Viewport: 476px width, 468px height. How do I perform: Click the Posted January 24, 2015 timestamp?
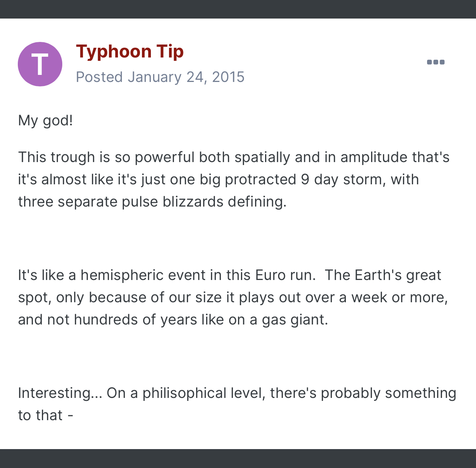160,77
